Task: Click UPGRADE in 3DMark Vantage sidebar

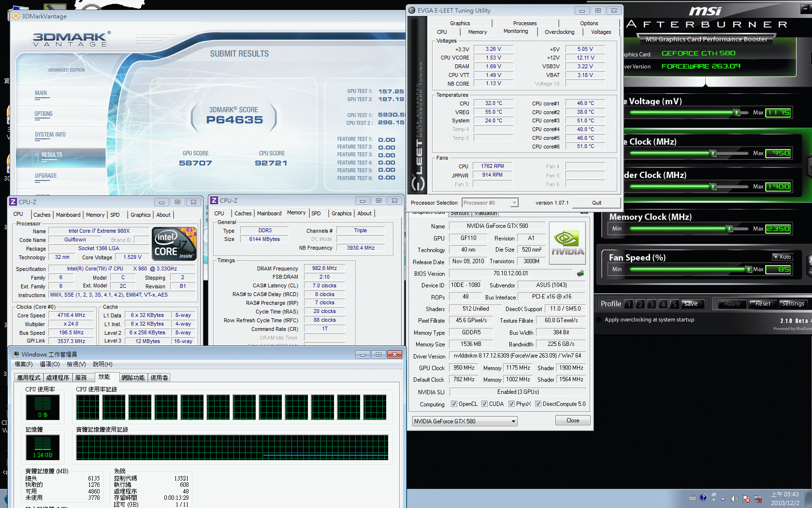Action: click(45, 176)
